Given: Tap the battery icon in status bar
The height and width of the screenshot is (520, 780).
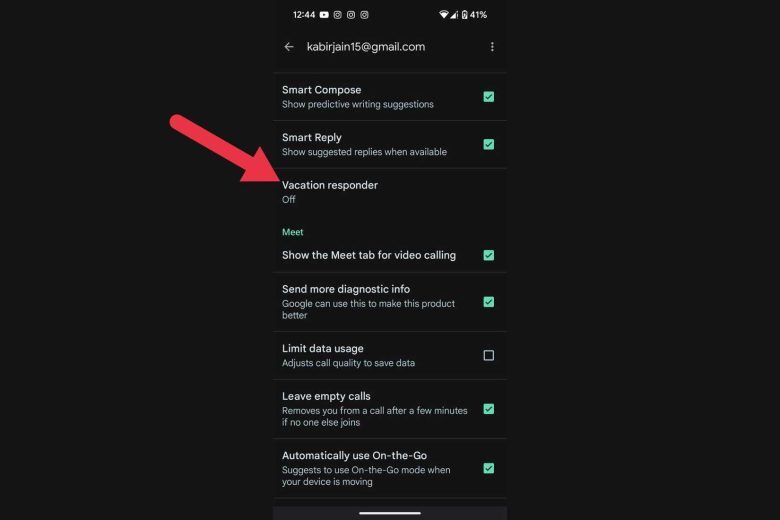Looking at the screenshot, I should [464, 15].
